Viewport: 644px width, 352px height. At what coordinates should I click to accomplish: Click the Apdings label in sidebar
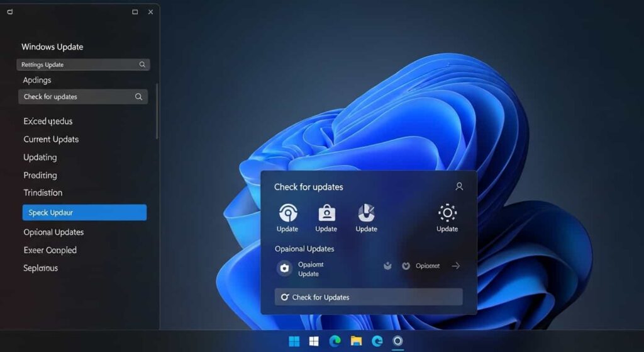[37, 80]
